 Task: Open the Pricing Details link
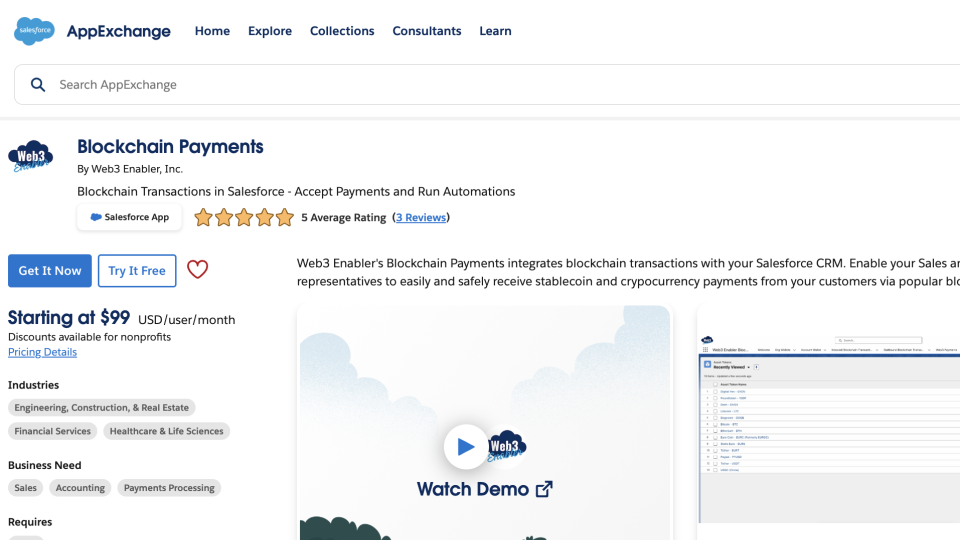[42, 352]
